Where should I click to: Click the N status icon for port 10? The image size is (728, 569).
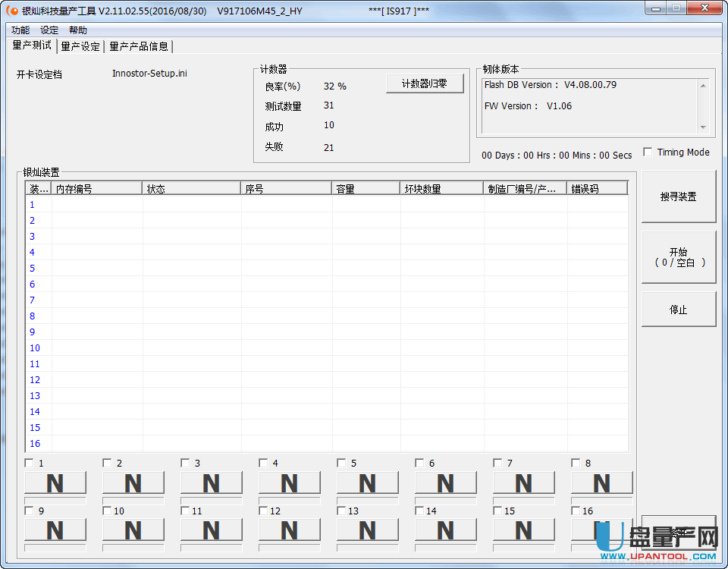coord(133,530)
